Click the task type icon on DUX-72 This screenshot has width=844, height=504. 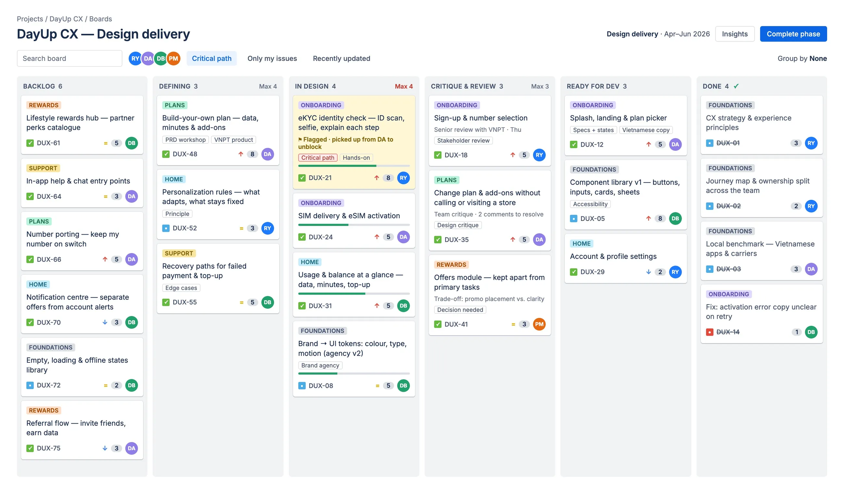pyautogui.click(x=30, y=385)
